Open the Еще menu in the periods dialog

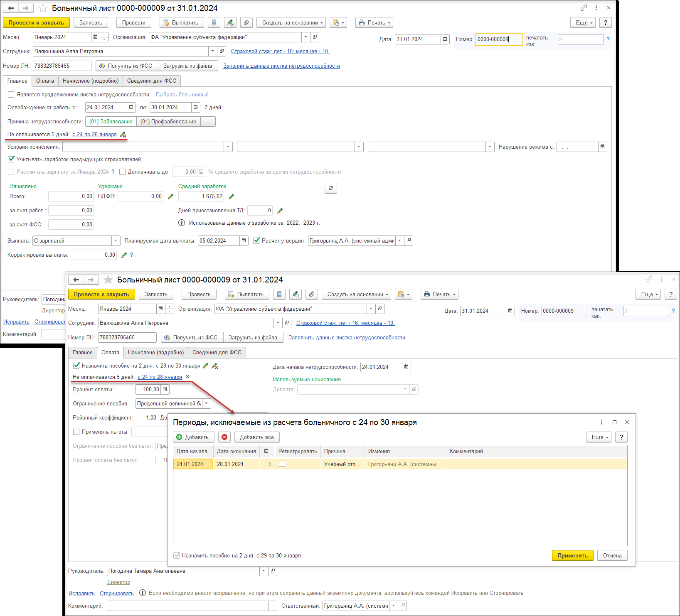coord(599,437)
